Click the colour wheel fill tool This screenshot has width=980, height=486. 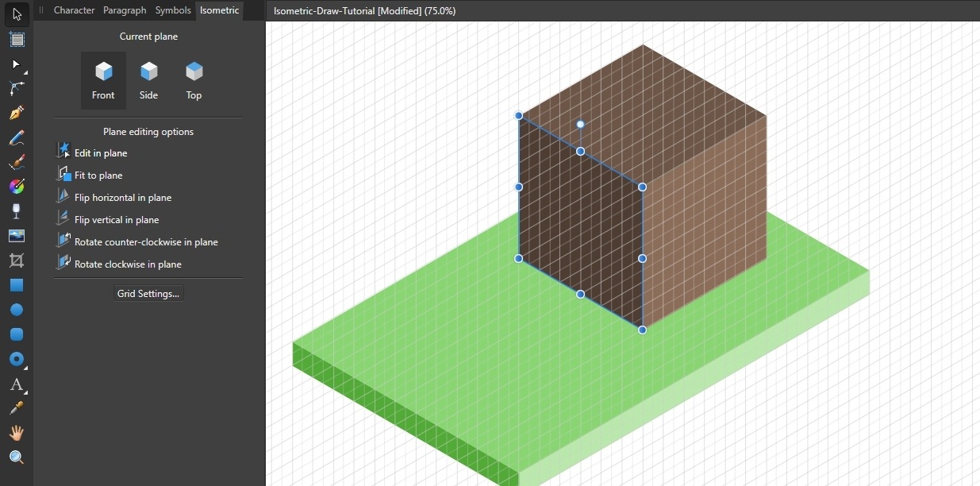(16, 186)
